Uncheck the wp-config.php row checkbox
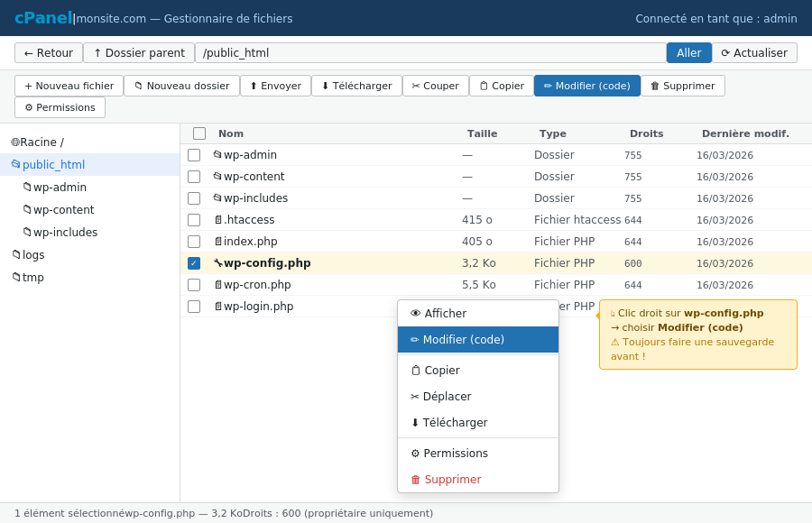Screen dimensions: 812x523 pos(194,263)
